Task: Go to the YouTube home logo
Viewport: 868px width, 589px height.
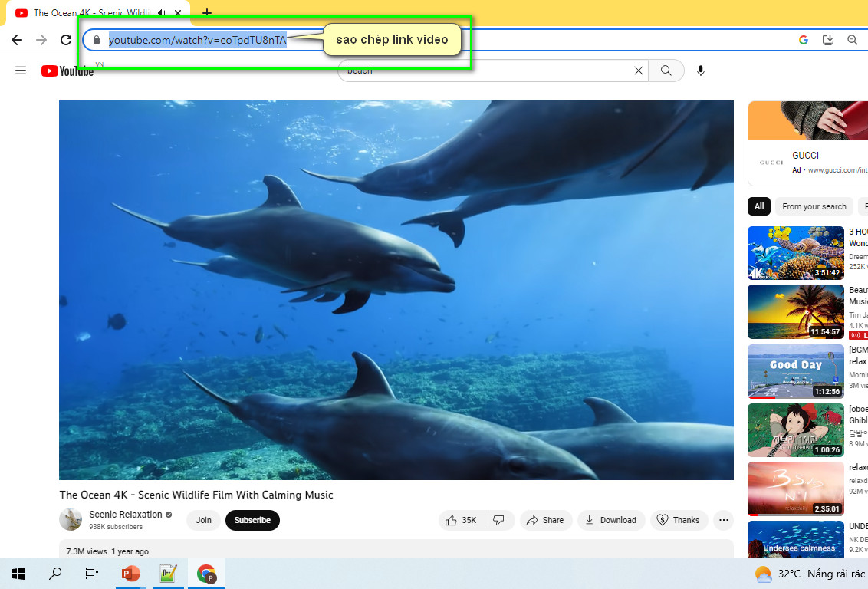Action: [x=67, y=71]
